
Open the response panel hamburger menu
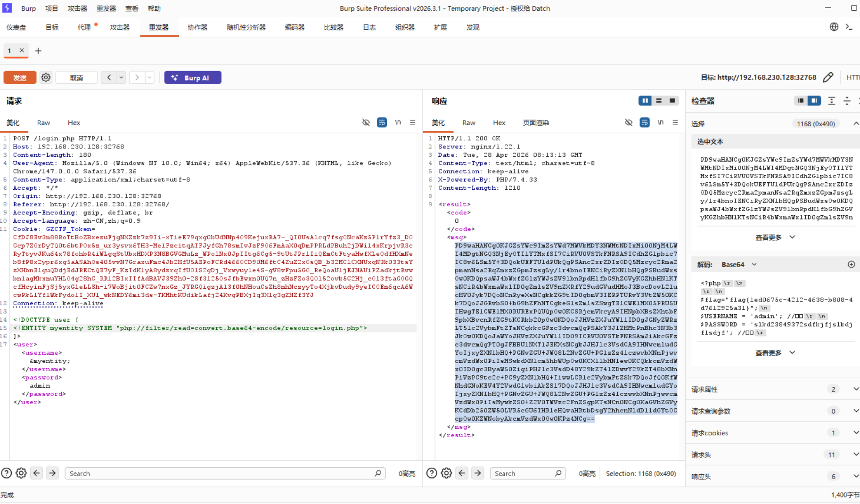pos(675,122)
